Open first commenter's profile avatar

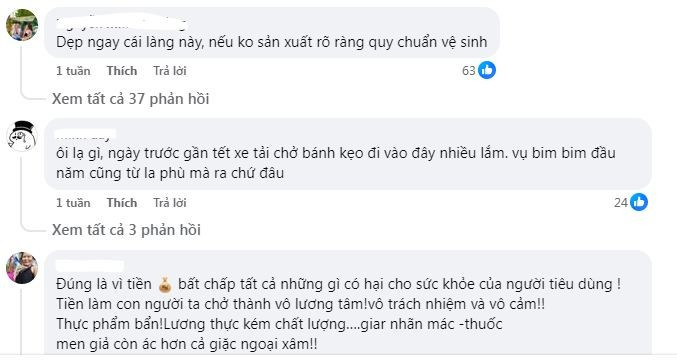22,25
